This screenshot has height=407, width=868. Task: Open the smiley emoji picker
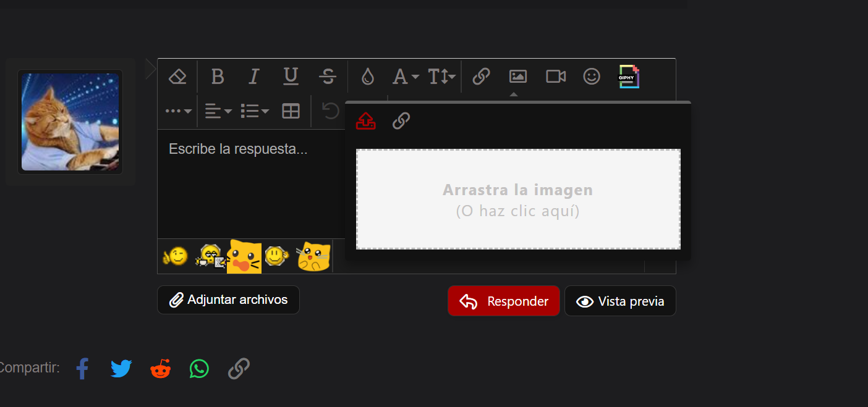tap(592, 77)
